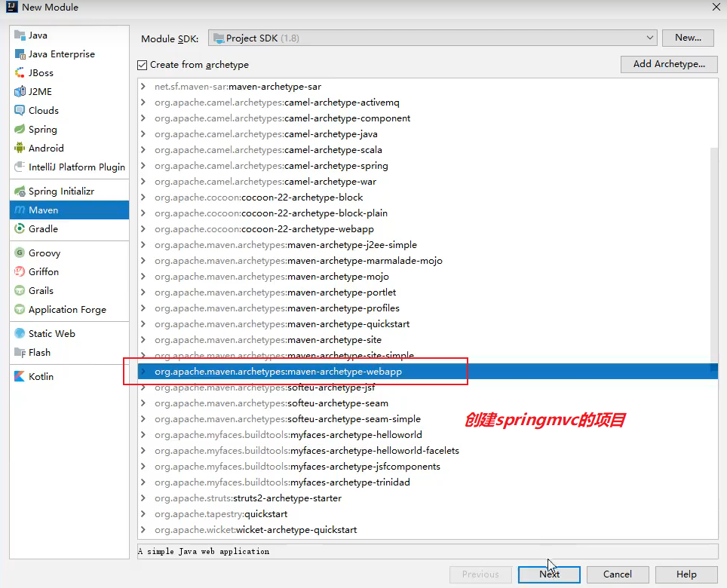Screen dimensions: 727x588
Task: Expand maven-archetype-quickstart entry
Action: click(143, 324)
